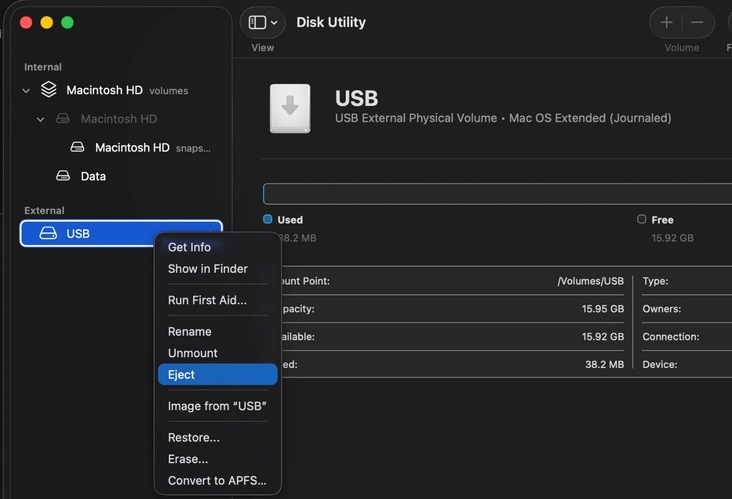Click the add Volume plus button

tap(666, 22)
